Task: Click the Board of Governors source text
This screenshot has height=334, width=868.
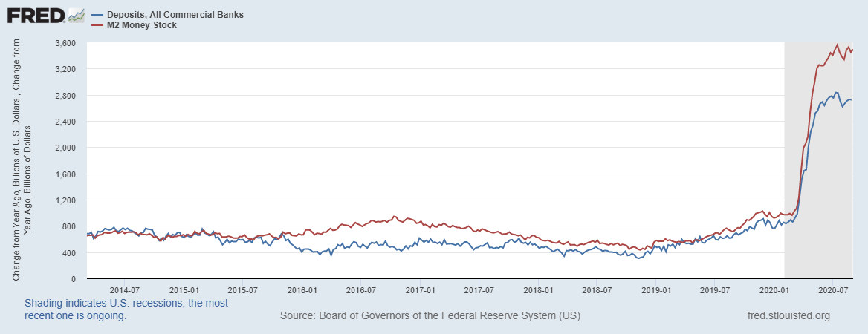Action: click(430, 315)
